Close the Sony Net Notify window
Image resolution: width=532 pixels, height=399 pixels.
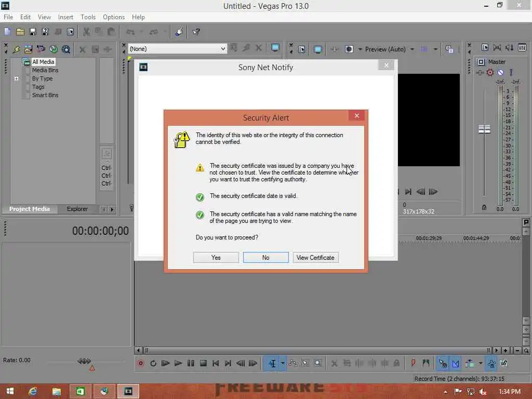tap(386, 65)
